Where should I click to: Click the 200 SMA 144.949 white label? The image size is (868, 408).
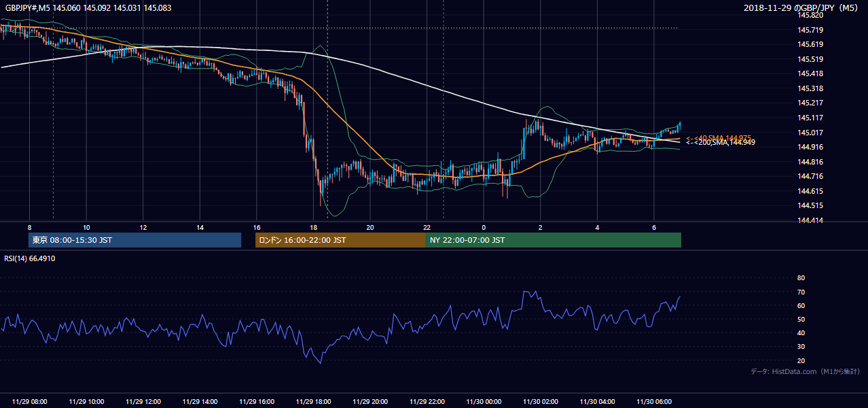[x=720, y=142]
